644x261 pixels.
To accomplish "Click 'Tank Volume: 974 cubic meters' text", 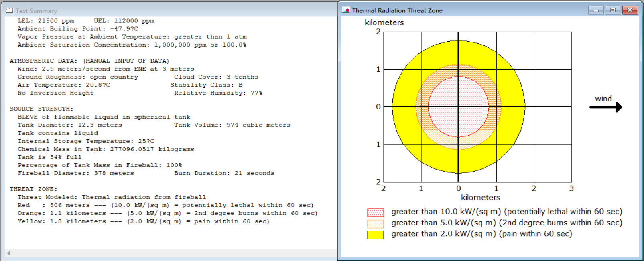I will coord(232,125).
